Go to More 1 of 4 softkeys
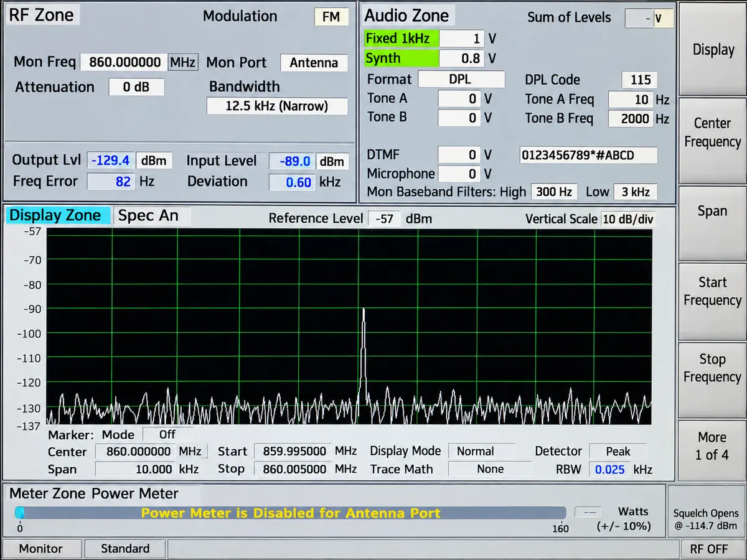 click(712, 450)
